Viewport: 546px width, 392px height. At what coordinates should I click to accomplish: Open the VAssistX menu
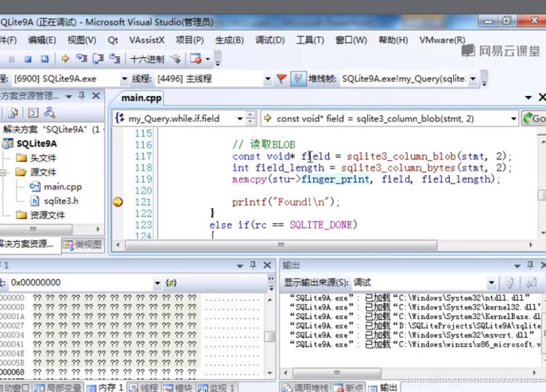(x=147, y=40)
